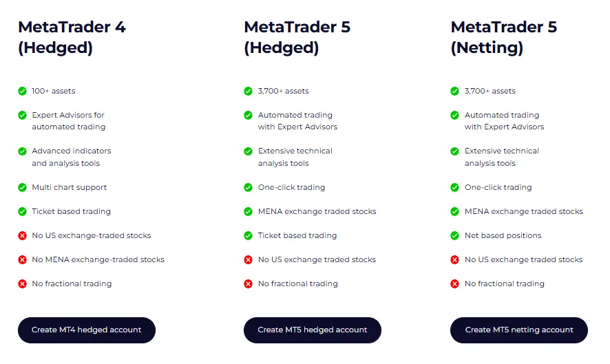Click the No MENA exchange-traded stocks text
Viewport: 610px width, 364px height.
(x=98, y=259)
